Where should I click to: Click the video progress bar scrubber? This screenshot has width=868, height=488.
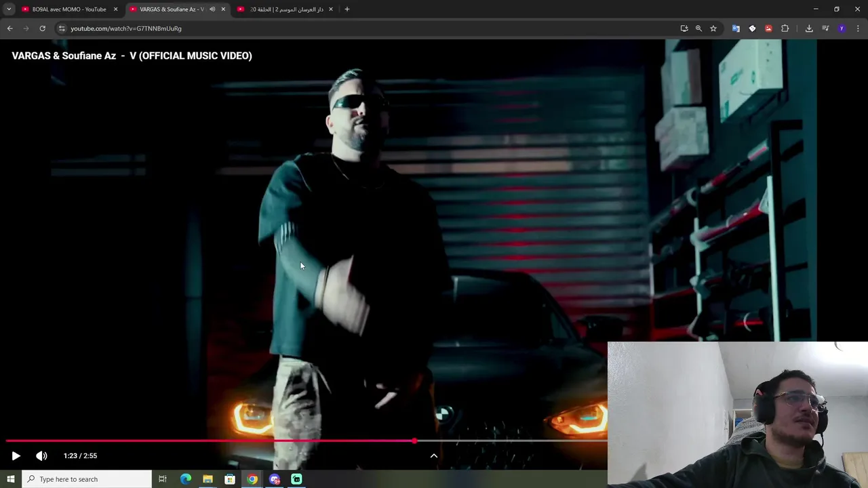[x=414, y=441]
